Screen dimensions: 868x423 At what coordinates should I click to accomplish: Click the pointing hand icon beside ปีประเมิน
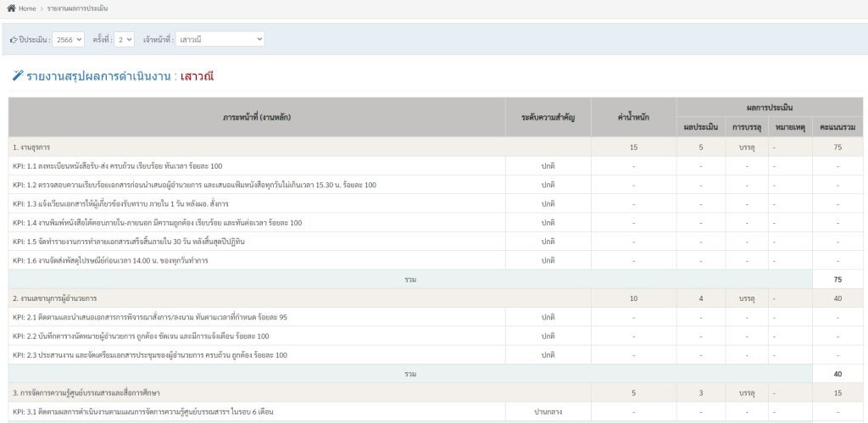point(14,40)
